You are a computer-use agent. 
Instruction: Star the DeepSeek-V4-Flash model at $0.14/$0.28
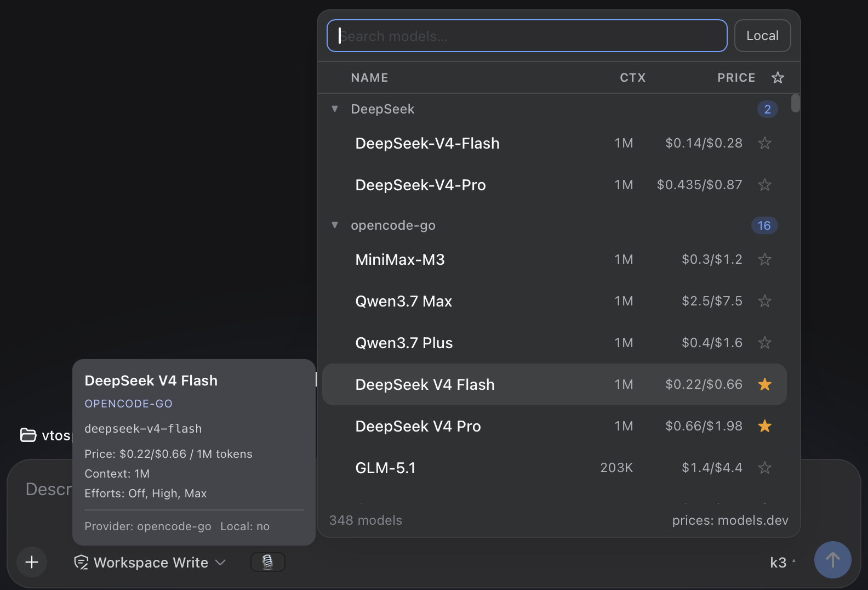click(x=764, y=143)
